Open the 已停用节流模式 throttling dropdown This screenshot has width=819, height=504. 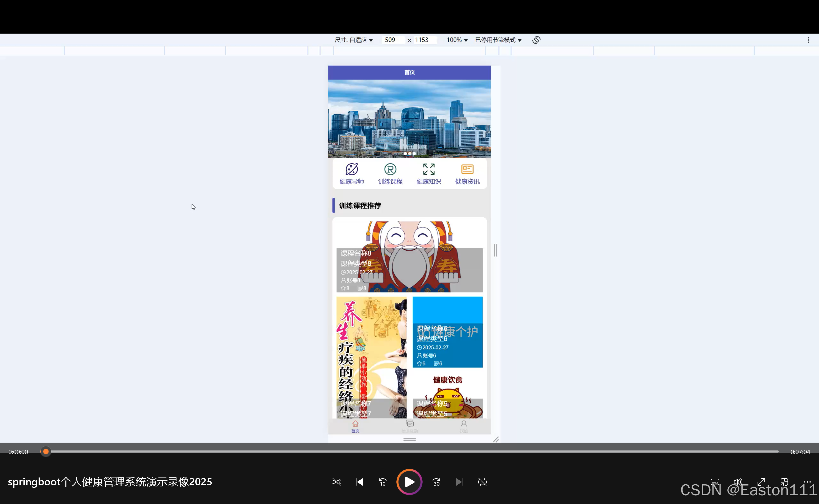pyautogui.click(x=498, y=40)
